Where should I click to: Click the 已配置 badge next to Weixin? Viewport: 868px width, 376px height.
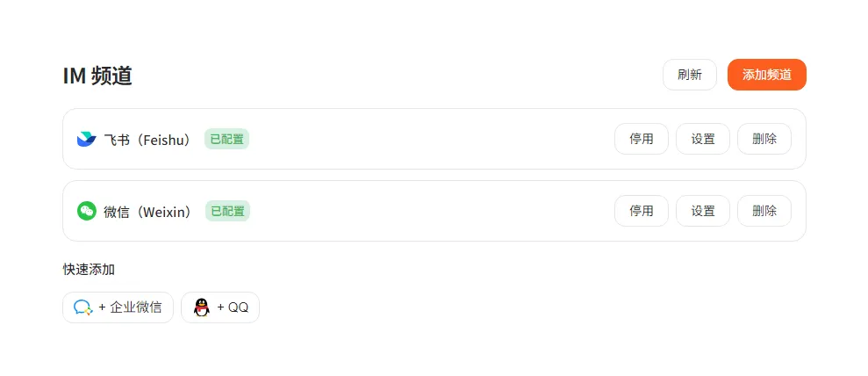pos(227,211)
